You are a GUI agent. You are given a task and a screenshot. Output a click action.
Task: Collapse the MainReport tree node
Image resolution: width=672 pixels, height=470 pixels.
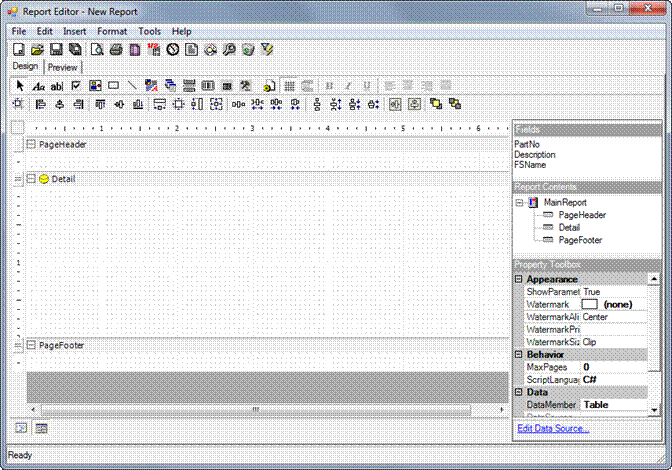(x=520, y=202)
